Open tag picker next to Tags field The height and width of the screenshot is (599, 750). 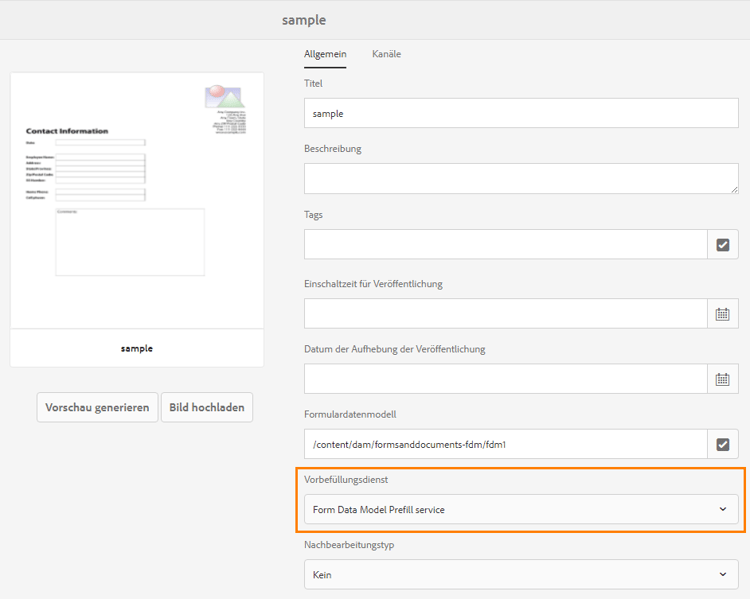coord(723,244)
